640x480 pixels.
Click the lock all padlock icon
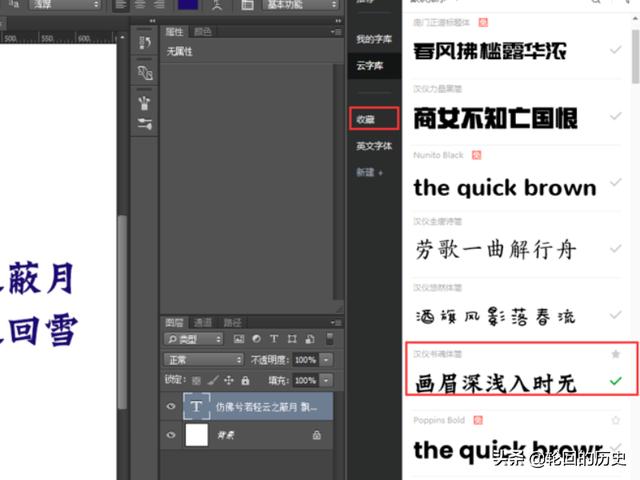(x=247, y=381)
